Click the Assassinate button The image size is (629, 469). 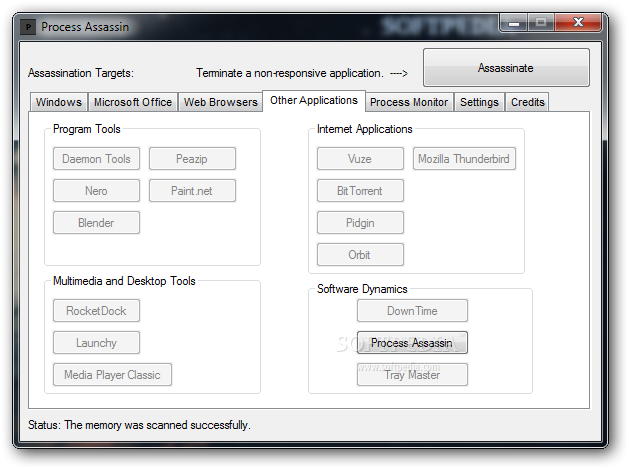point(506,68)
